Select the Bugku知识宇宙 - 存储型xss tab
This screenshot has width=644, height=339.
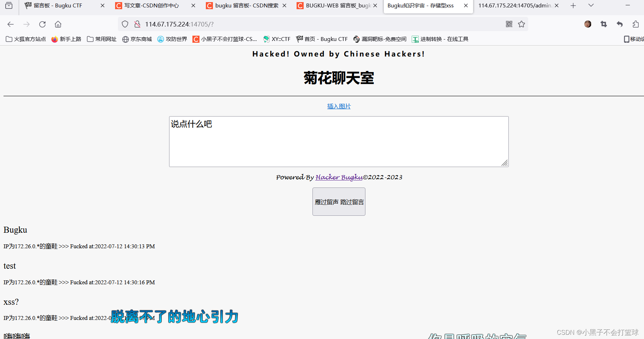(x=421, y=6)
